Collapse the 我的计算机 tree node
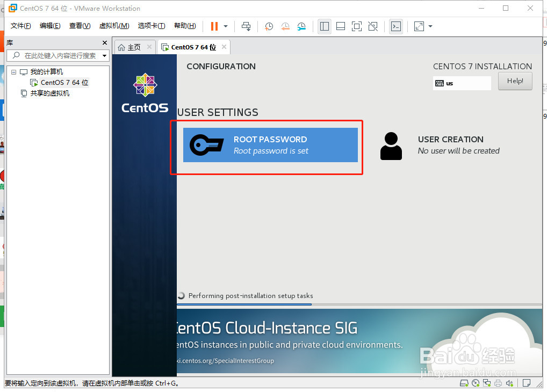This screenshot has height=392, width=547. (13, 72)
